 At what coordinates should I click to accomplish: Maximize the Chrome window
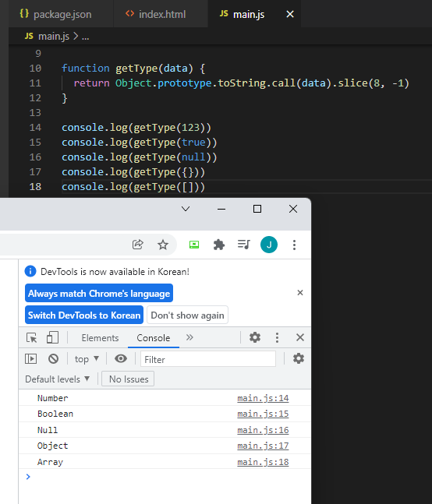(x=257, y=209)
